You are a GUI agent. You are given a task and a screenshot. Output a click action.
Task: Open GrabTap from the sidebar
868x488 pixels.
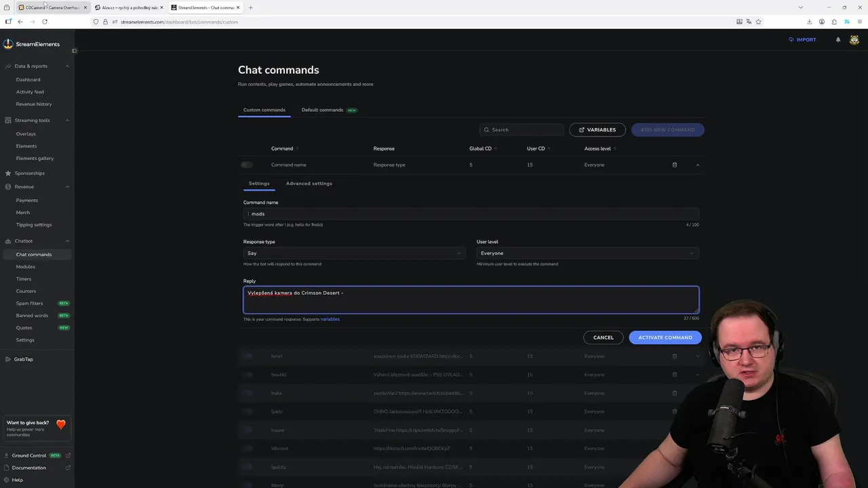pos(24,359)
